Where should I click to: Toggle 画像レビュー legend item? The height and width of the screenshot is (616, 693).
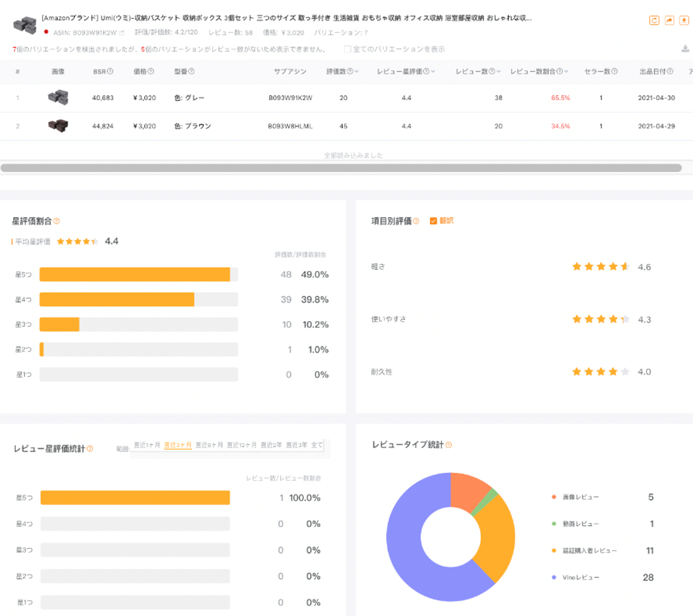point(576,497)
